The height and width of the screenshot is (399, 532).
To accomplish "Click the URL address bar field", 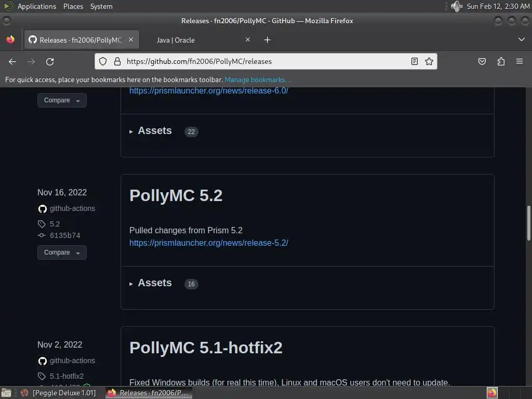I will [x=265, y=61].
